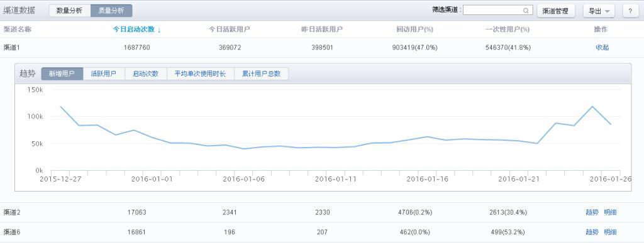Click the search magnifier icon in filter box
The height and width of the screenshot is (243, 644).
tap(525, 11)
